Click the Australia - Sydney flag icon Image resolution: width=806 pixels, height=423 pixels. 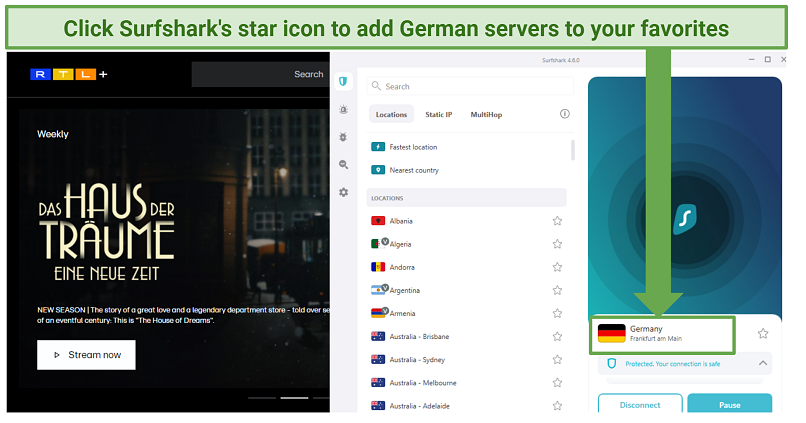(x=378, y=359)
